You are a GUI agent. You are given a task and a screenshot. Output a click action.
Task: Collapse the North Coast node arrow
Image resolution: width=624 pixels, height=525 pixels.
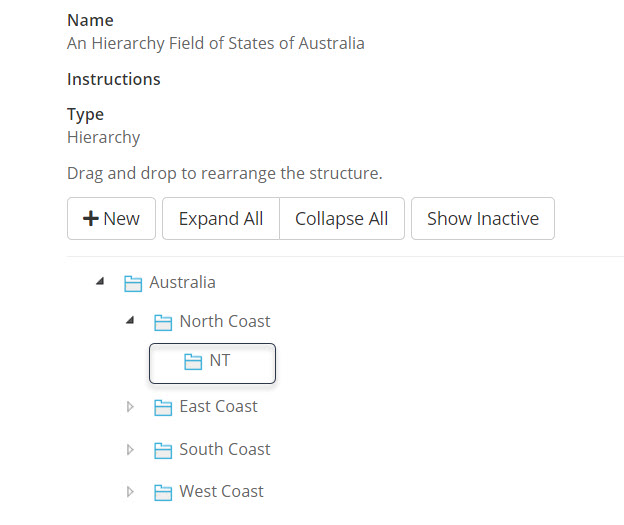pyautogui.click(x=130, y=320)
